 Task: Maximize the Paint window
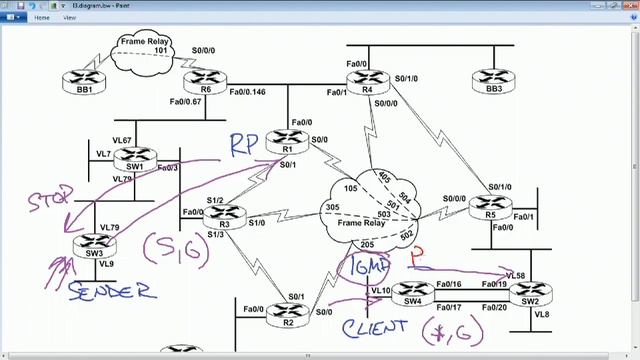613,5
